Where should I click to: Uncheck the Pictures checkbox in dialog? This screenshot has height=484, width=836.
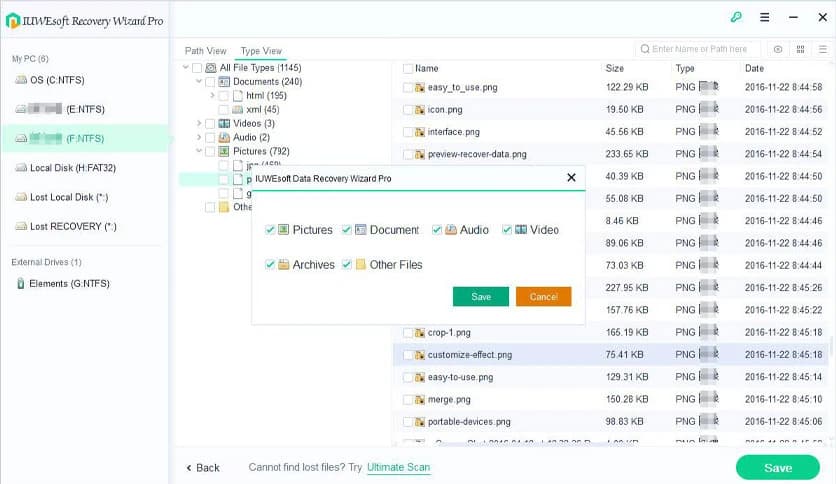click(x=270, y=230)
